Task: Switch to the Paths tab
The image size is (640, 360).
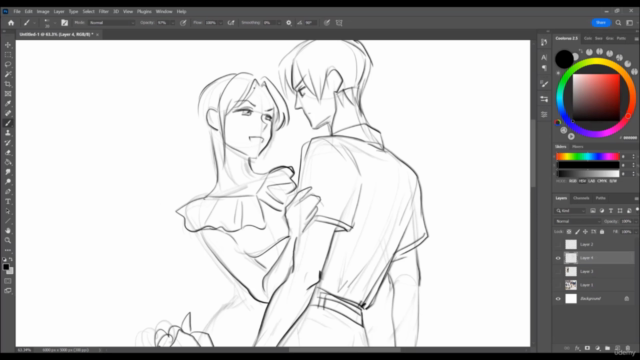Action: click(600, 198)
